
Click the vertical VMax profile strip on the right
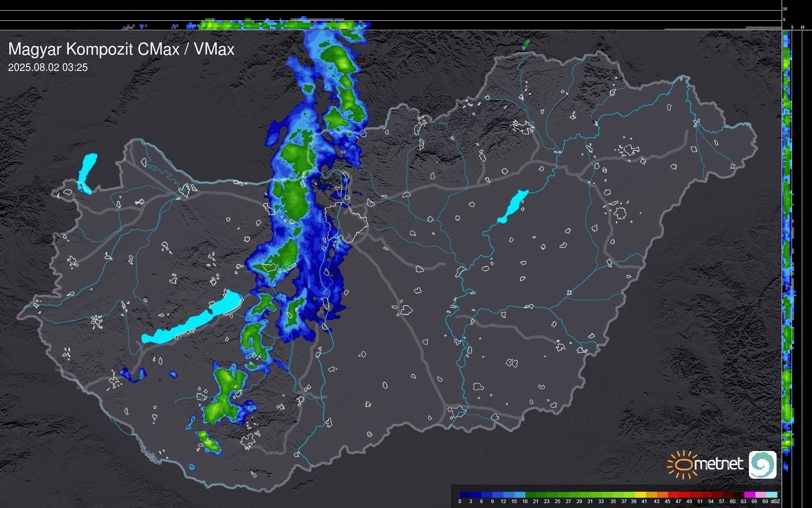click(x=787, y=244)
